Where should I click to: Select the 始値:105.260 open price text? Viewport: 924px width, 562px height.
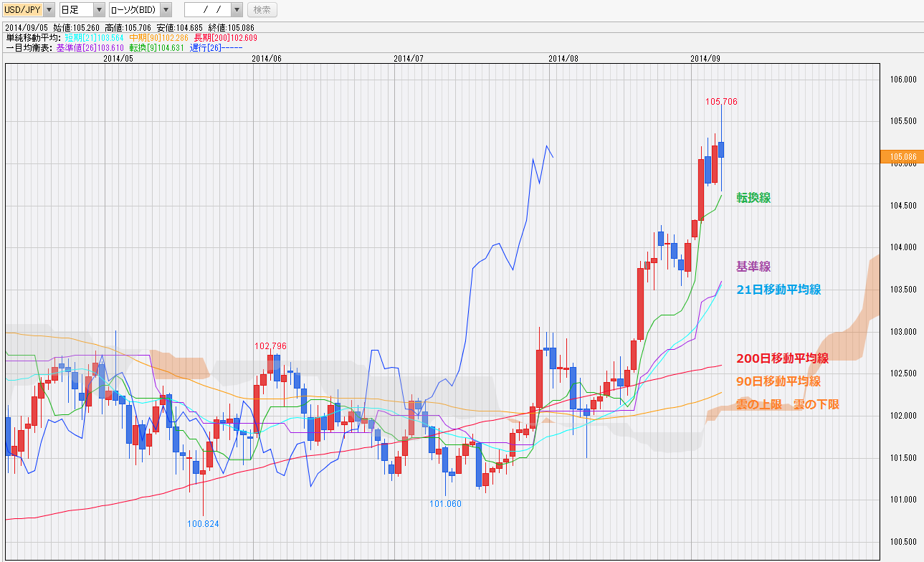pyautogui.click(x=77, y=28)
